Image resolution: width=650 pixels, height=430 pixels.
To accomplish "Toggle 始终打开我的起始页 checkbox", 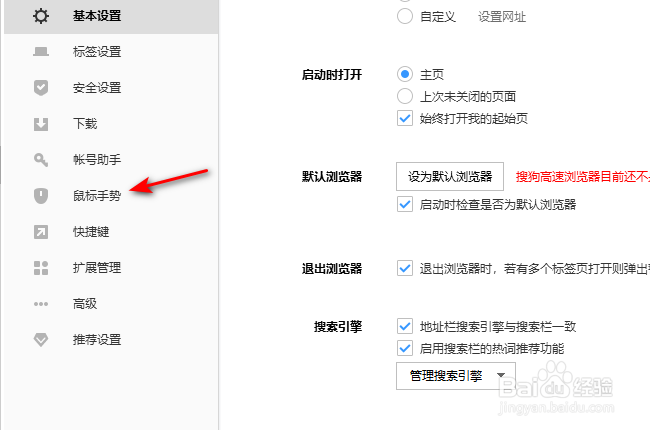I will 405,119.
